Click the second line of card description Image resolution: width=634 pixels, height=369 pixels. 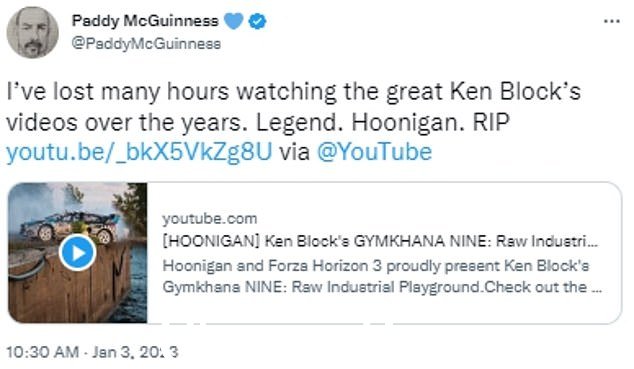(x=382, y=287)
